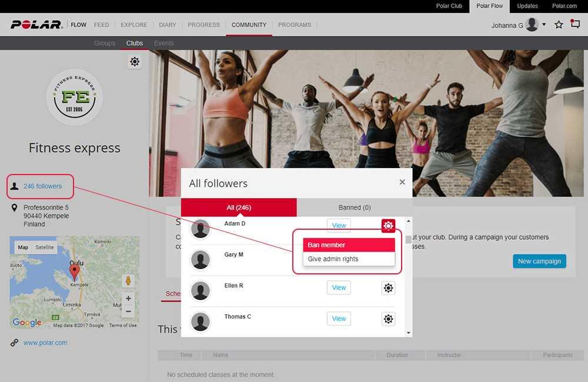
Task: Click the Polar logo
Action: [x=36, y=25]
